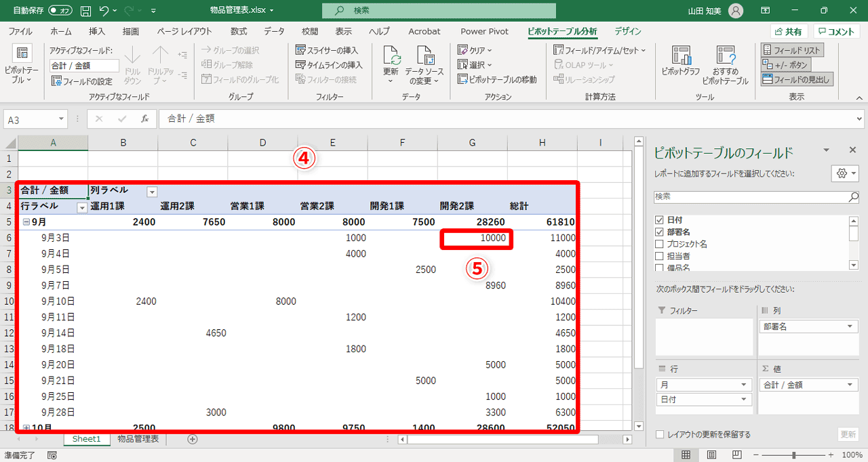
Task: Expand the 10月 group plus button
Action: (26, 428)
